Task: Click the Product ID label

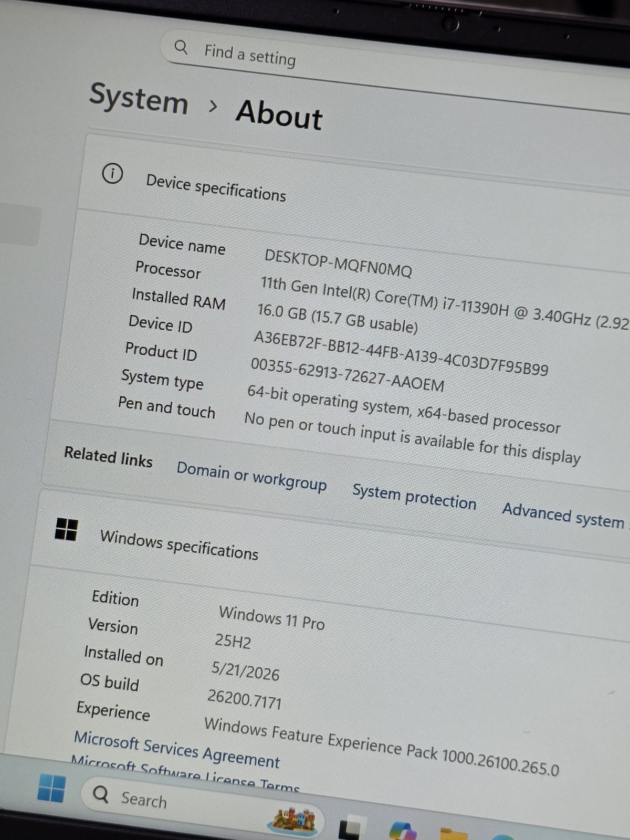Action: [161, 351]
